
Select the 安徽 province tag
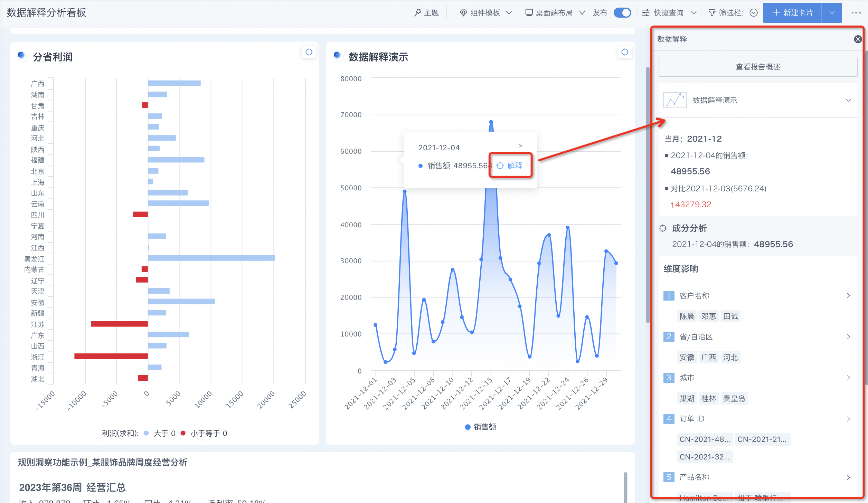pyautogui.click(x=687, y=357)
